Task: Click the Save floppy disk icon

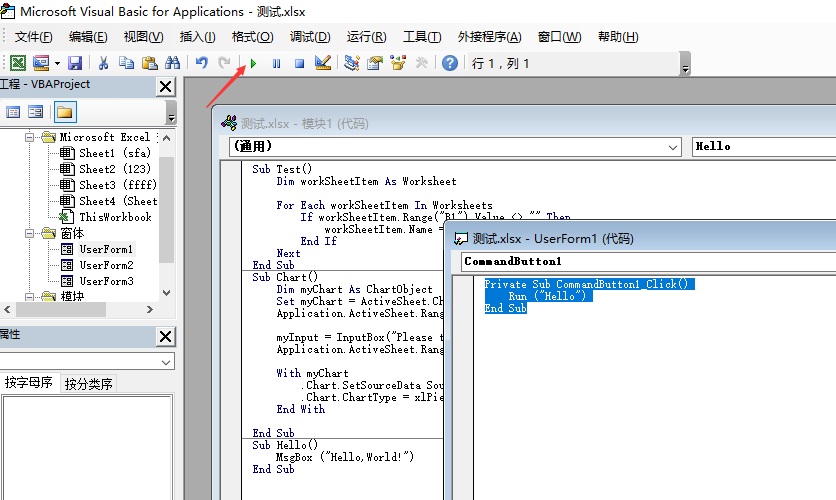Action: 75,63
